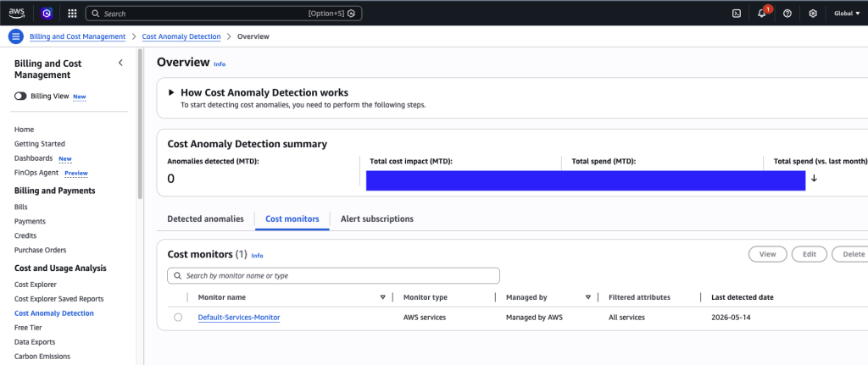Click the Filtered attributes column header
This screenshot has width=868, height=365.
(639, 297)
